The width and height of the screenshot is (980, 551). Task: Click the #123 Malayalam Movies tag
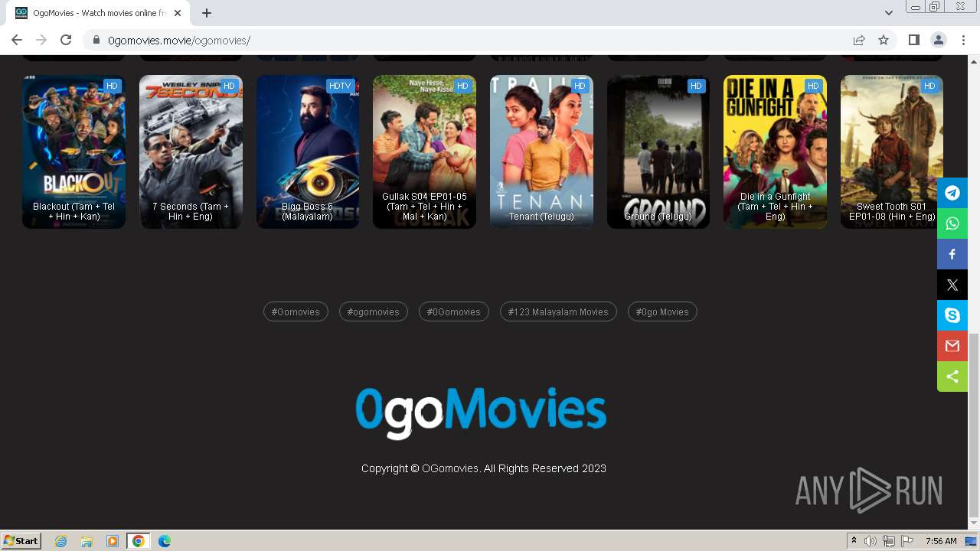pos(558,311)
